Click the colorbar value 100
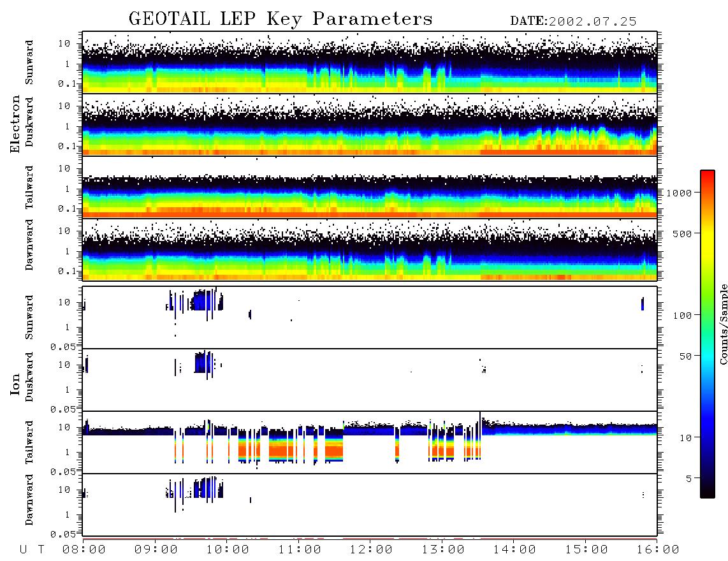The height and width of the screenshot is (561, 728). pyautogui.click(x=683, y=316)
